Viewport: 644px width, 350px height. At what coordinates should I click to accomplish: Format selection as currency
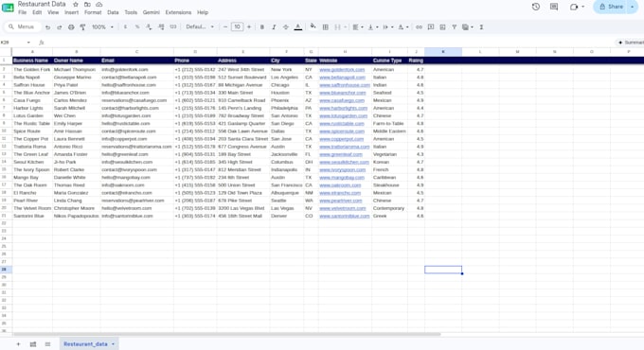coord(125,27)
